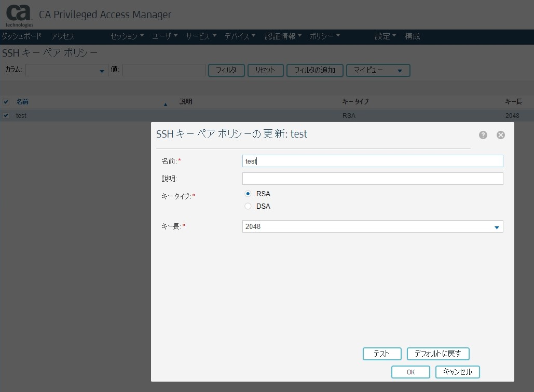This screenshot has height=392, width=534.
Task: Select the RSA key type radio button
Action: [x=248, y=194]
